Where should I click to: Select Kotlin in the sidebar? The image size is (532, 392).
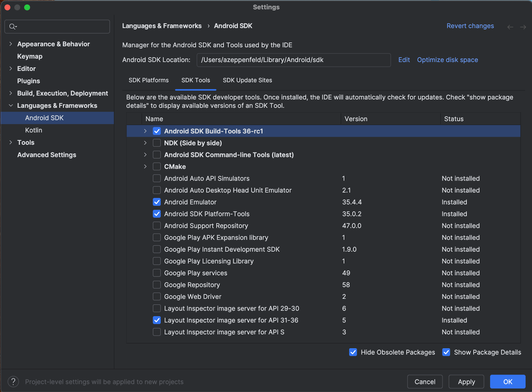(x=33, y=130)
